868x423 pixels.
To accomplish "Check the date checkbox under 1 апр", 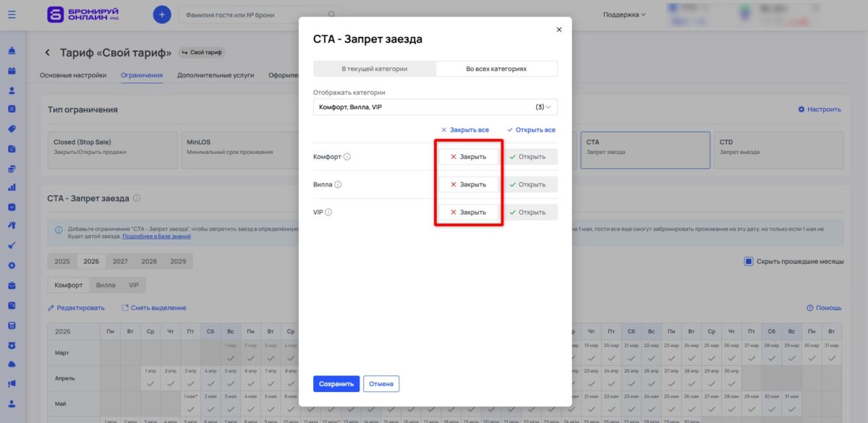I will pos(149,383).
